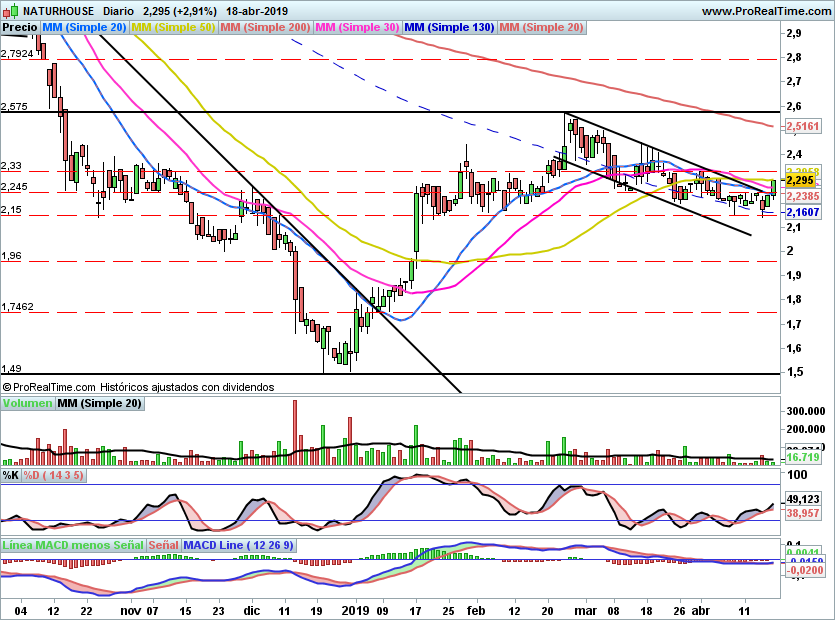835x620 pixels.
Task: Open the Diario timeframe label
Action: point(119,11)
